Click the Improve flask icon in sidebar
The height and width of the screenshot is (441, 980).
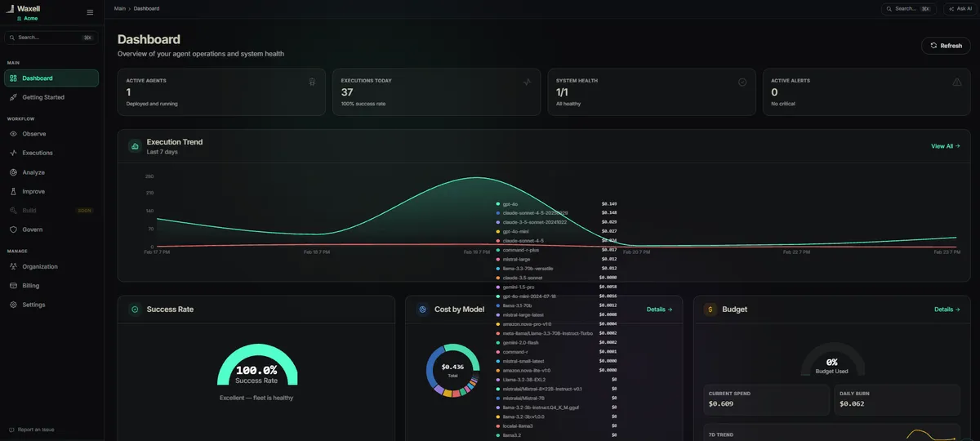point(13,191)
